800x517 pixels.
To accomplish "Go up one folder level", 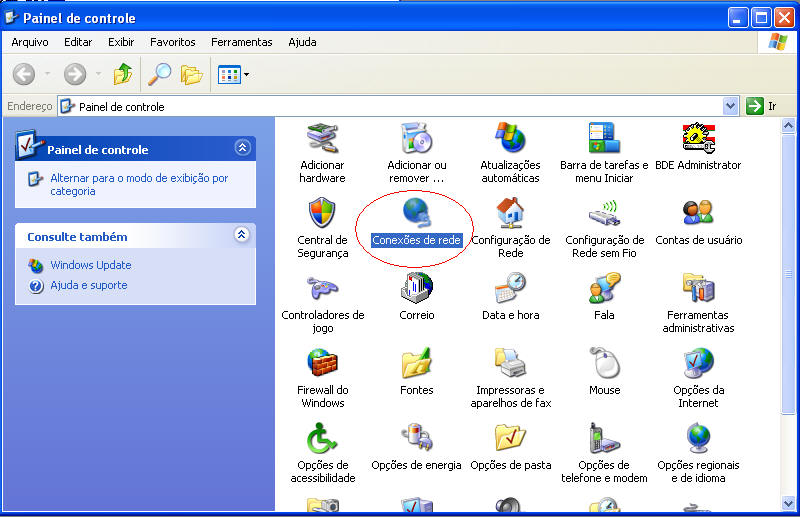I will tap(122, 75).
